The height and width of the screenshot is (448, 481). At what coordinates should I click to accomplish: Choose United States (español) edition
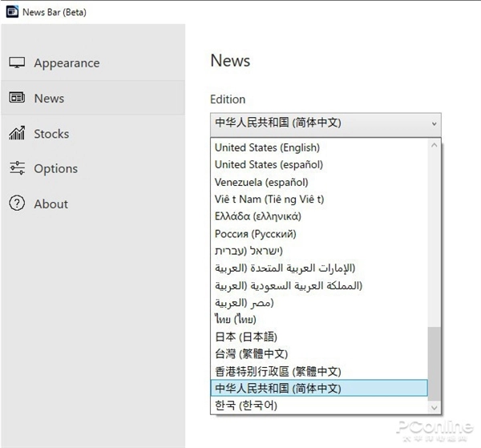click(269, 164)
